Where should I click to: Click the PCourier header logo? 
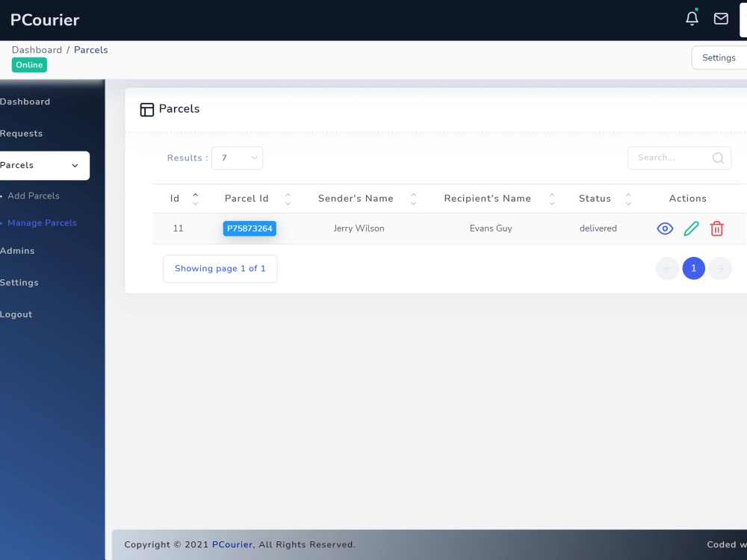[45, 20]
